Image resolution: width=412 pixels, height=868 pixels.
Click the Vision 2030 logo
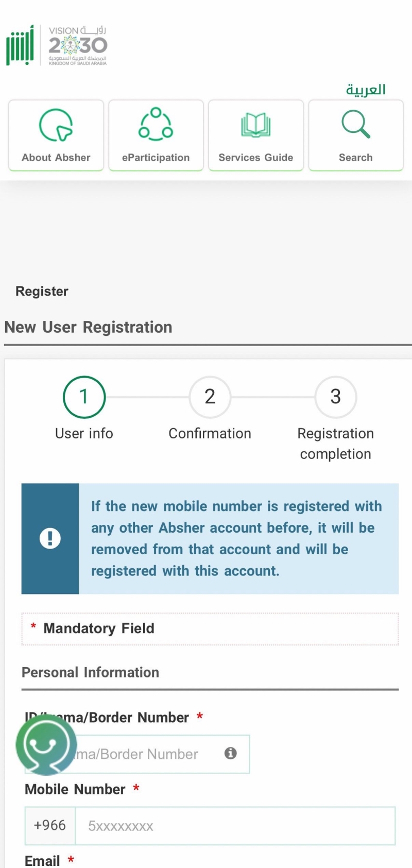(78, 46)
